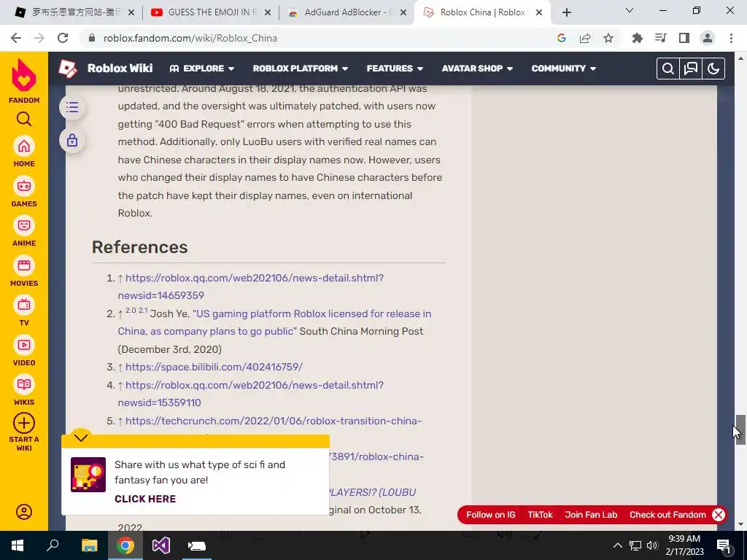747x560 pixels.
Task: Expand the Community dropdown menu
Action: [x=564, y=69]
